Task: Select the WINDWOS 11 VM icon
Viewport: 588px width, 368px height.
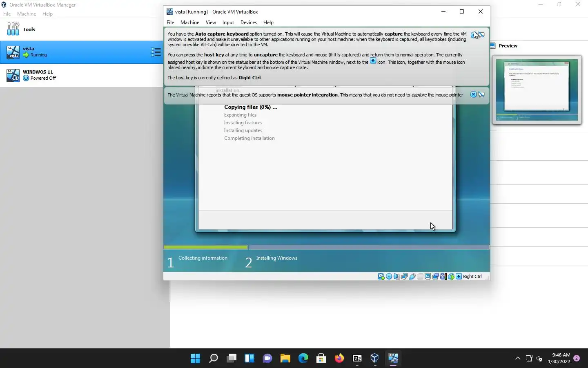Action: point(13,75)
